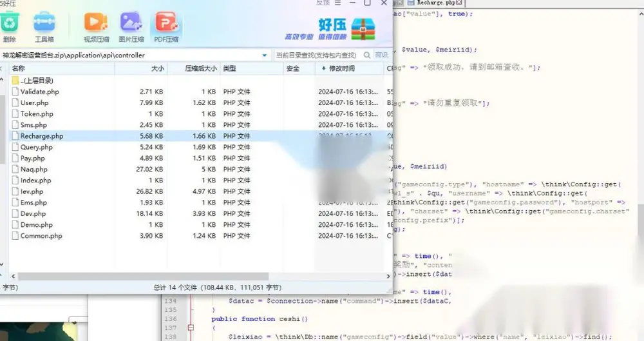The image size is (644, 341).
Task: Go to the ..(上层目录) parent folder
Action: click(33, 80)
